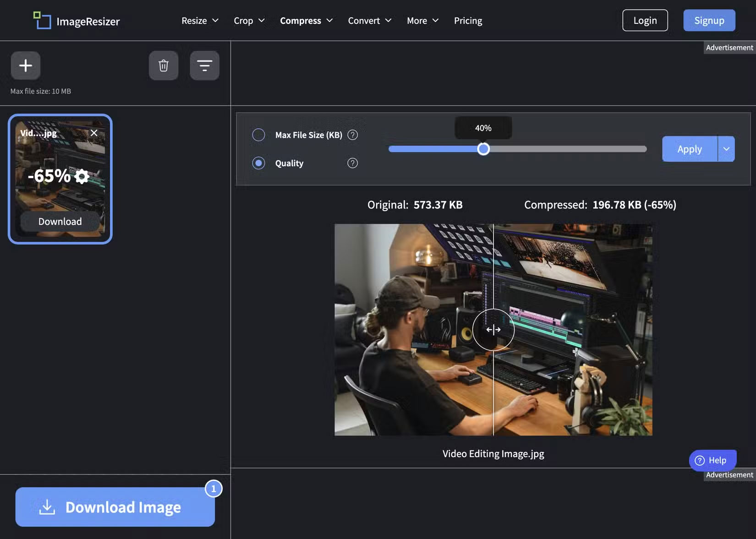Expand the More dropdown

[422, 20]
